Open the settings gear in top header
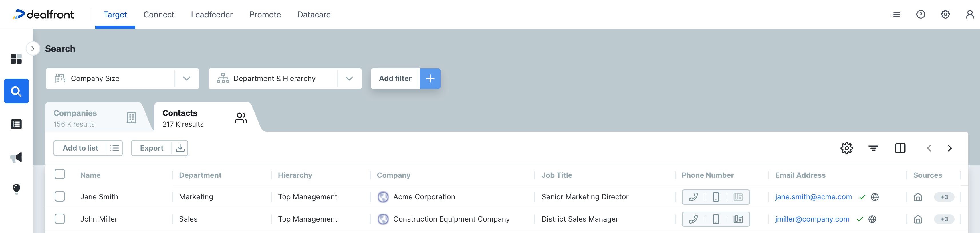This screenshot has height=233, width=980. pos(945,15)
